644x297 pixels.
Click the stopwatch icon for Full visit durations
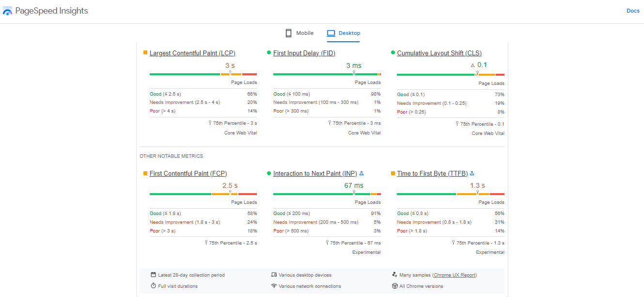point(153,286)
